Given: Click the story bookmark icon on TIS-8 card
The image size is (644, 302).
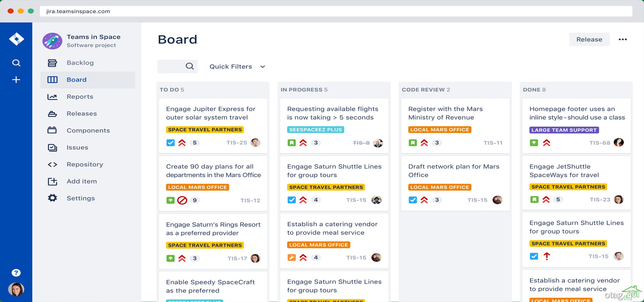Looking at the screenshot, I should (292, 143).
